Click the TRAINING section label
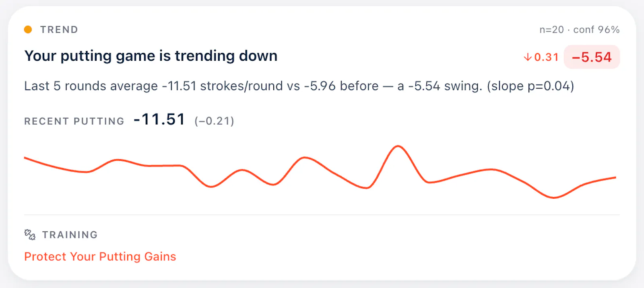Screen dimensions: 644x288 [x=70, y=235]
